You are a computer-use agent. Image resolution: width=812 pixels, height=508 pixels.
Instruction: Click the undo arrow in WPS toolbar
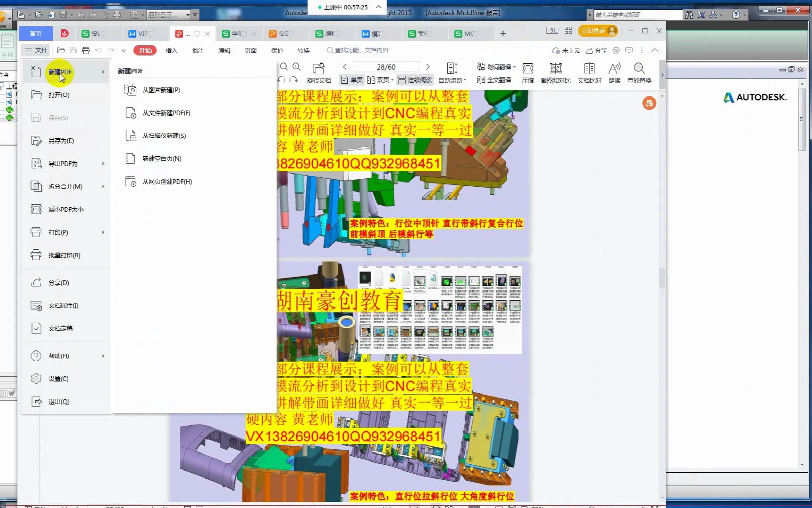(x=98, y=50)
